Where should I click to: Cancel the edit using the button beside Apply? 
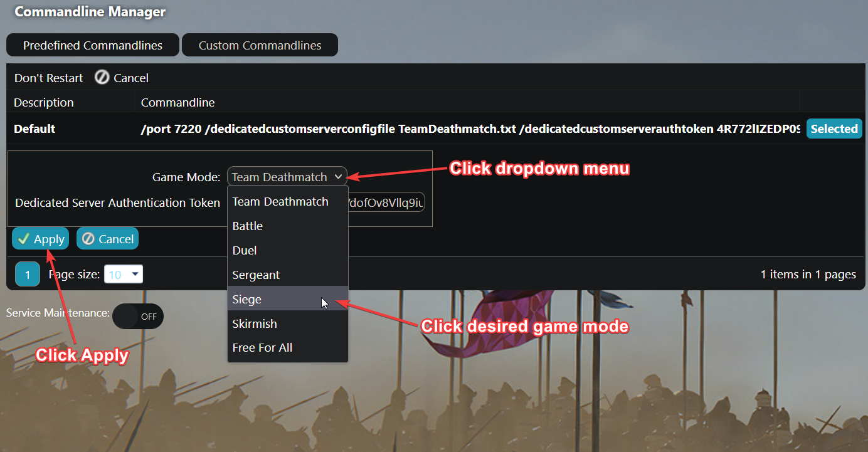[x=107, y=239]
